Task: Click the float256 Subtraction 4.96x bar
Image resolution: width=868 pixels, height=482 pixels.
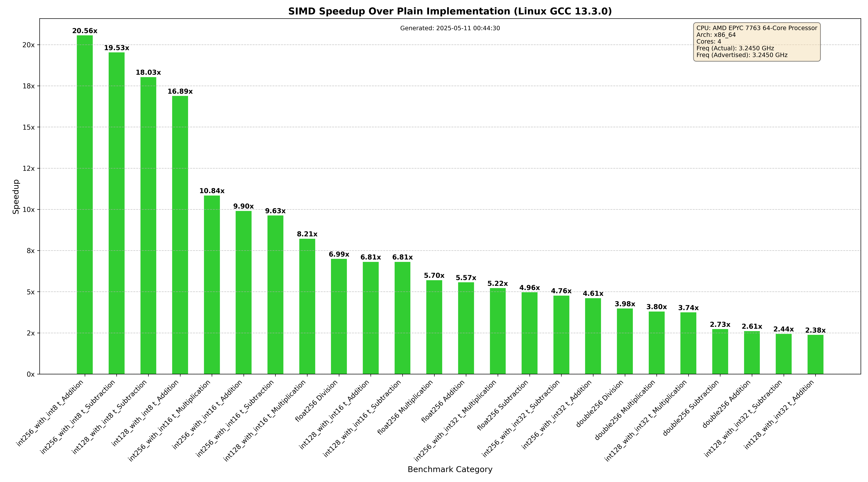Action: [x=529, y=333]
